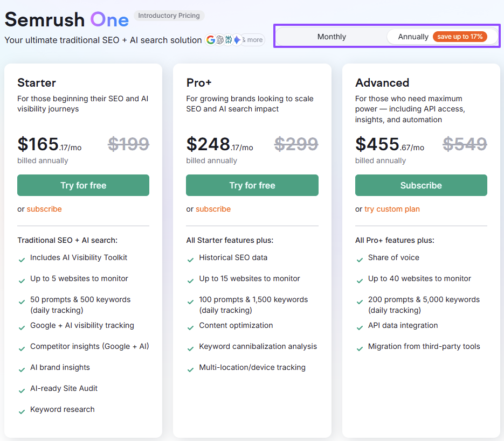Click the "Introductory Pricing" badge
This screenshot has height=441, width=504.
click(169, 16)
